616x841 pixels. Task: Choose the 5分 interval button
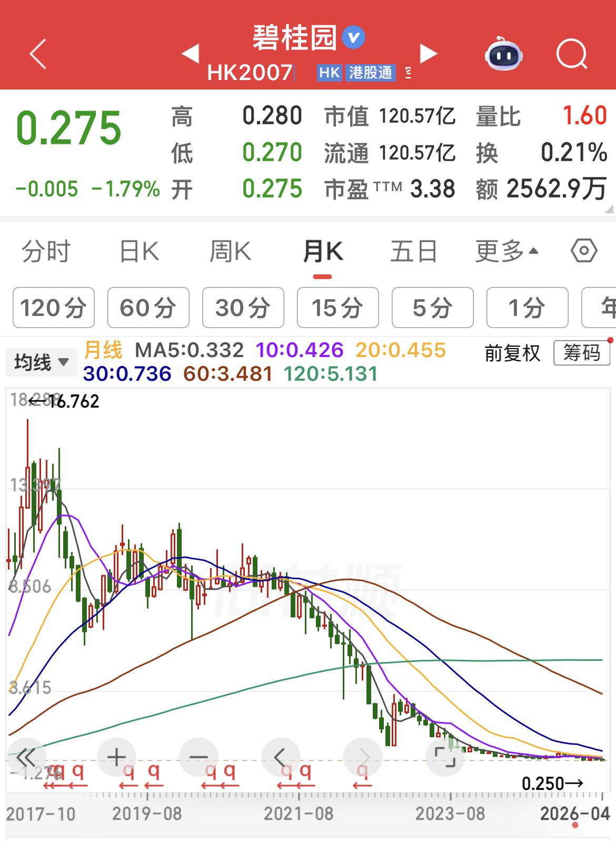(x=433, y=308)
